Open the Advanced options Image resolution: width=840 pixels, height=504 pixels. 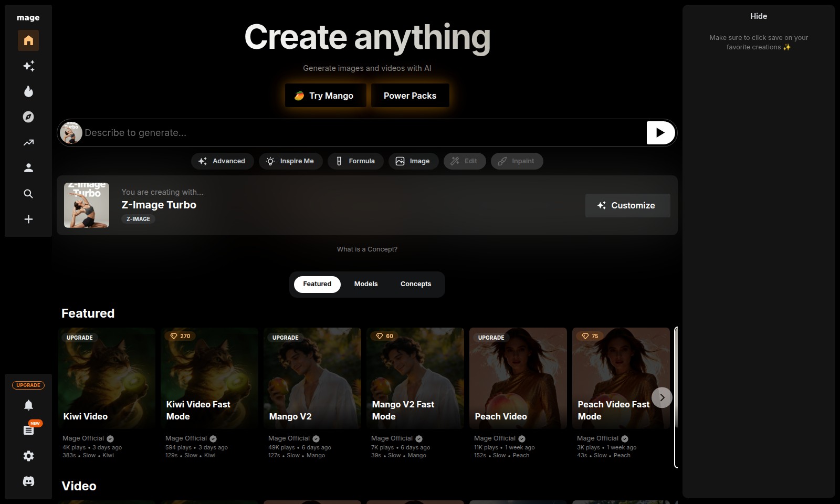tap(222, 161)
